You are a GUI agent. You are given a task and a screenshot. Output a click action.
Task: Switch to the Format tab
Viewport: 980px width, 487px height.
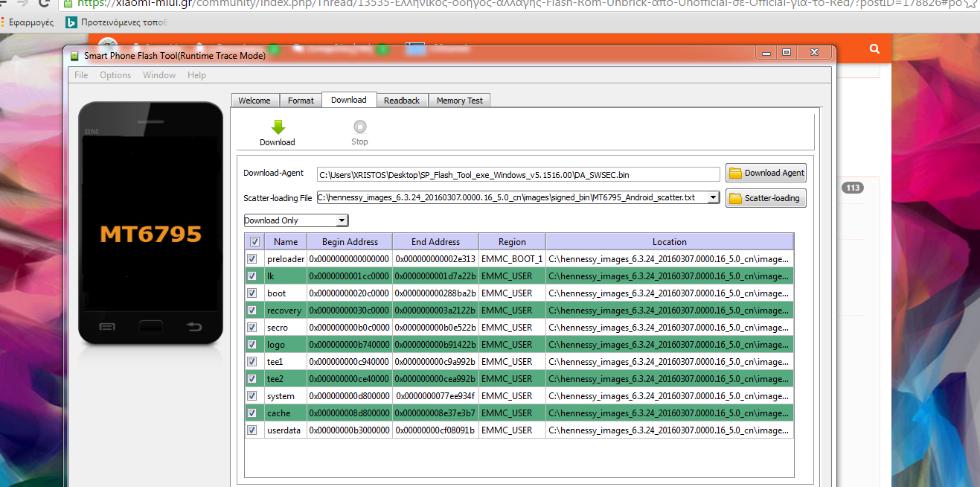click(301, 101)
